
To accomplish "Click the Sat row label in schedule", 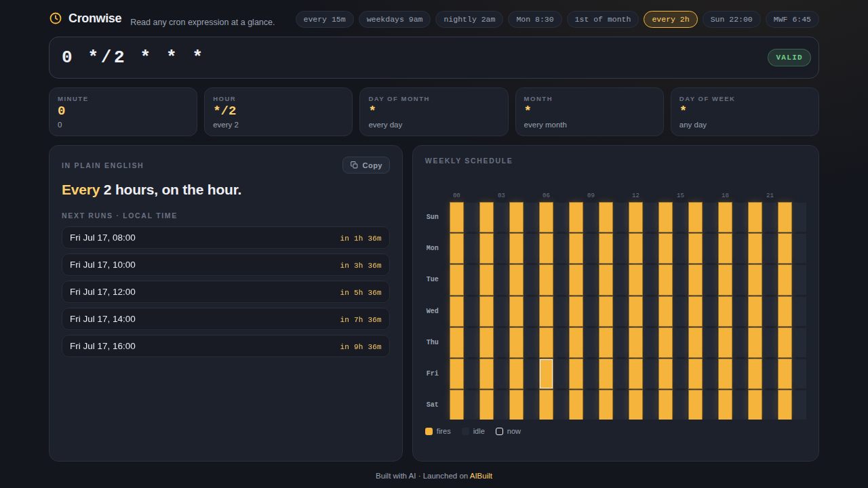I will click(x=433, y=405).
